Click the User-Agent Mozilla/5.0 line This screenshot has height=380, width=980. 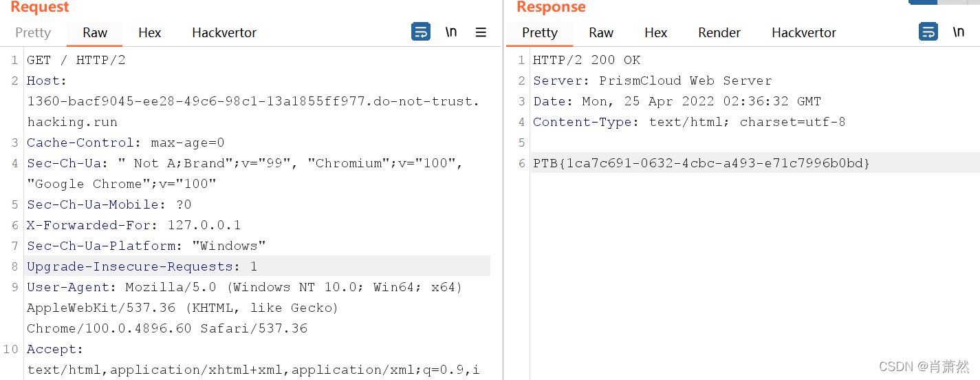click(245, 287)
